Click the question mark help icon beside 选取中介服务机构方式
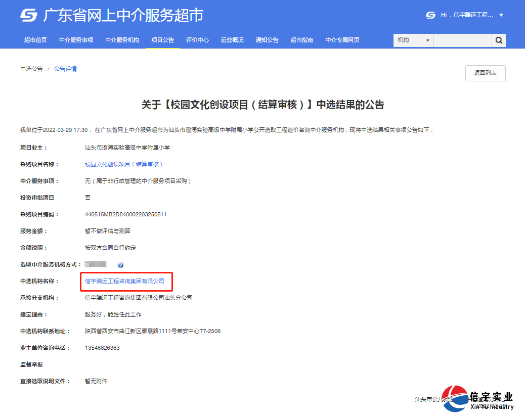Viewport: 525px width, 420px height. pyautogui.click(x=120, y=264)
